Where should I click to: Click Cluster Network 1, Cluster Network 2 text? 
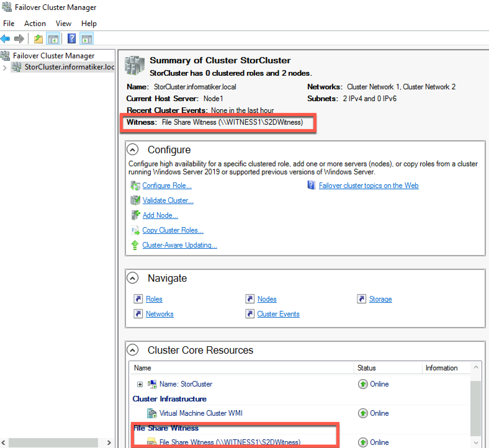[401, 87]
